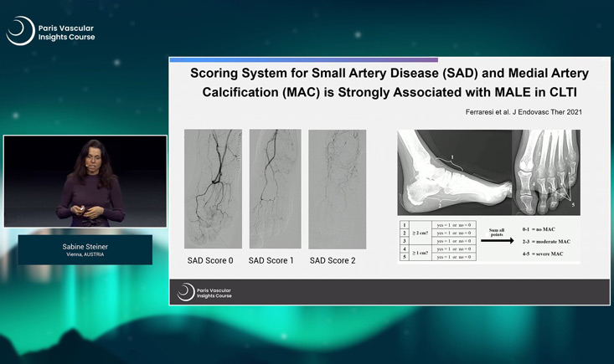Click the 'SAD Score 2' label
This screenshot has height=364, width=614.
pos(333,261)
